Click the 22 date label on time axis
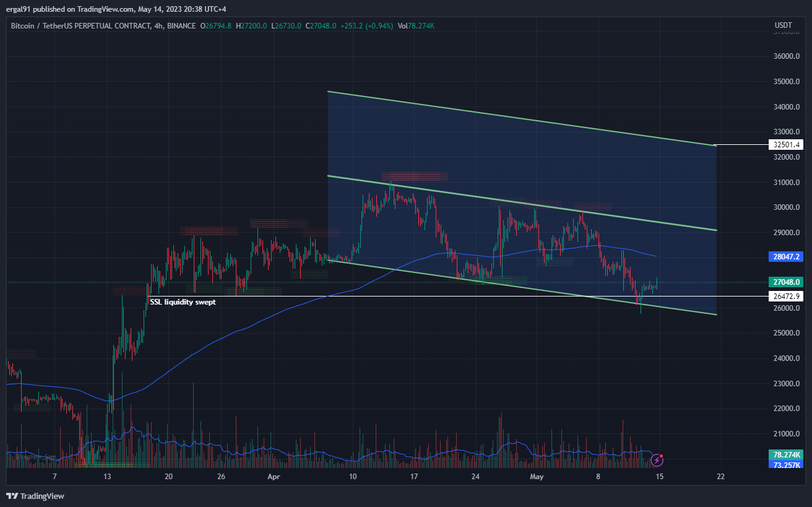This screenshot has height=507, width=812. tap(721, 477)
